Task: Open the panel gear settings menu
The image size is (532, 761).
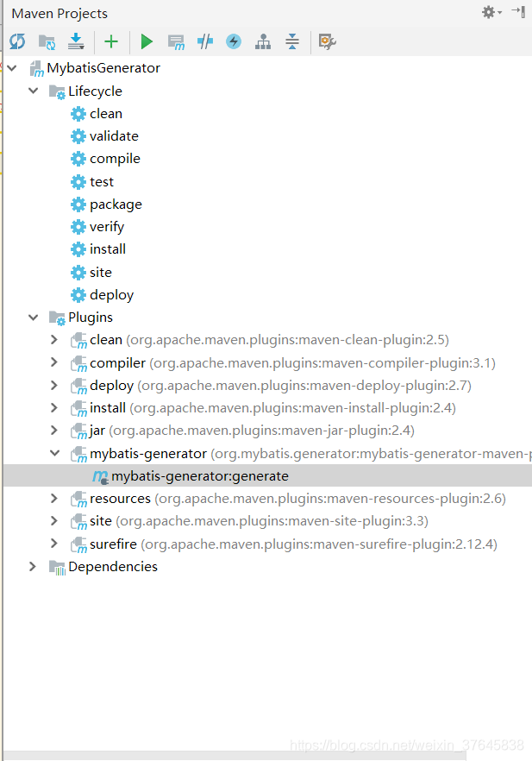Action: (491, 12)
